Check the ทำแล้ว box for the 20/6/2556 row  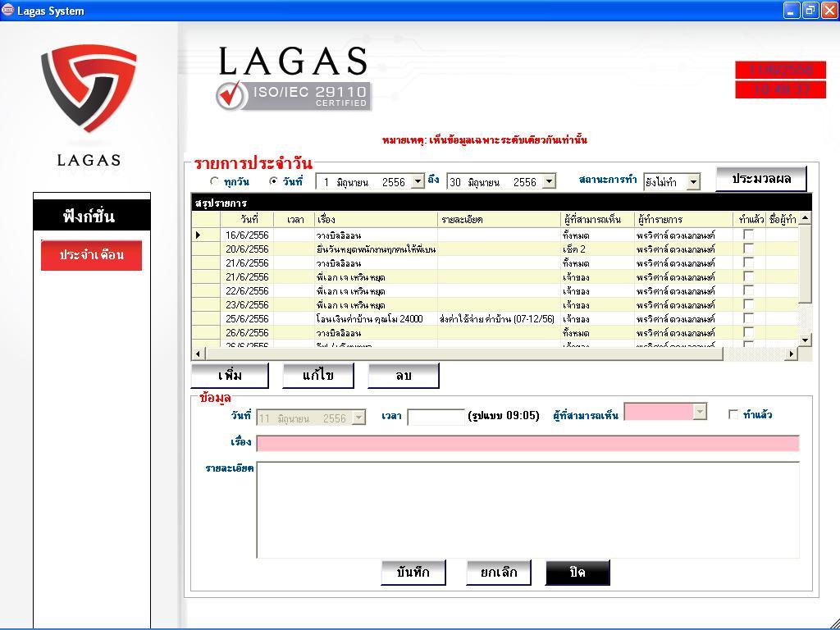(748, 249)
